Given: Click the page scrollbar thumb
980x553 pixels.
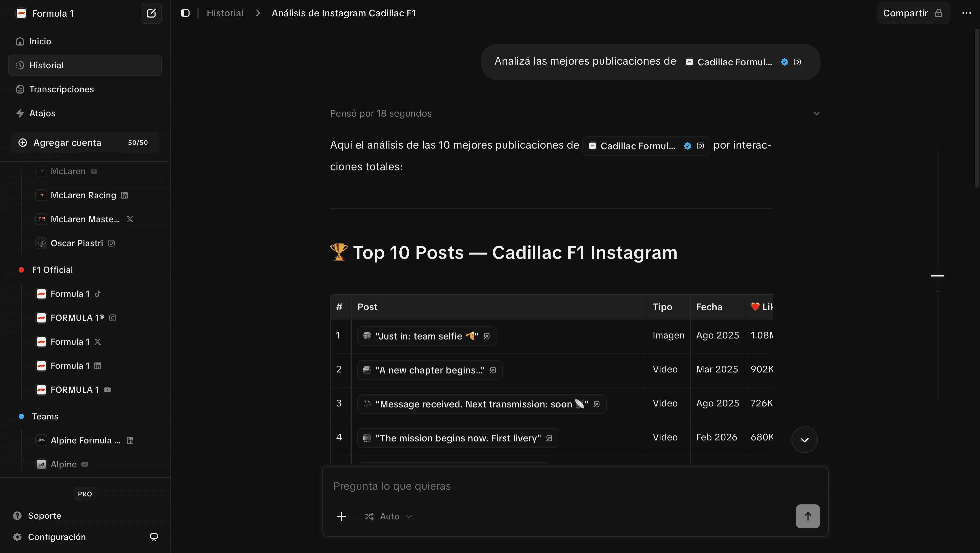Looking at the screenshot, I should [977, 108].
